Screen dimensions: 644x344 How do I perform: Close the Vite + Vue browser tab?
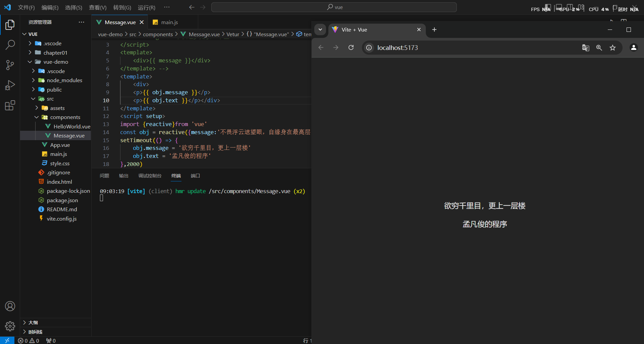419,30
